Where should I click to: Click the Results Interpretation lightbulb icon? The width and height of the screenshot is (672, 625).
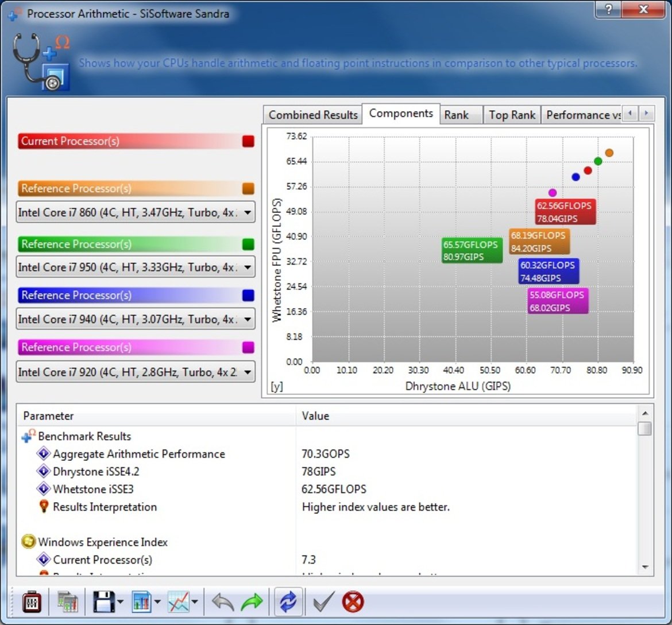tap(44, 506)
